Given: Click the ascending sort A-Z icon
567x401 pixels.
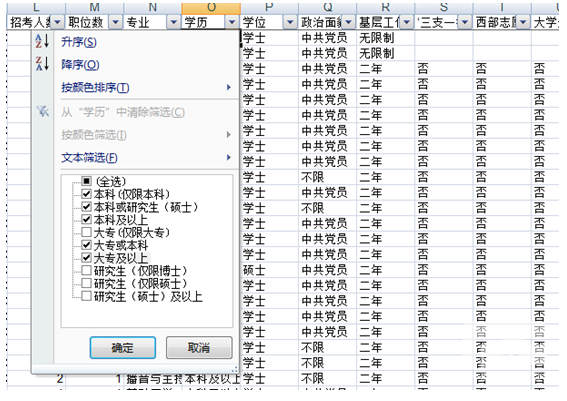Looking at the screenshot, I should [42, 41].
